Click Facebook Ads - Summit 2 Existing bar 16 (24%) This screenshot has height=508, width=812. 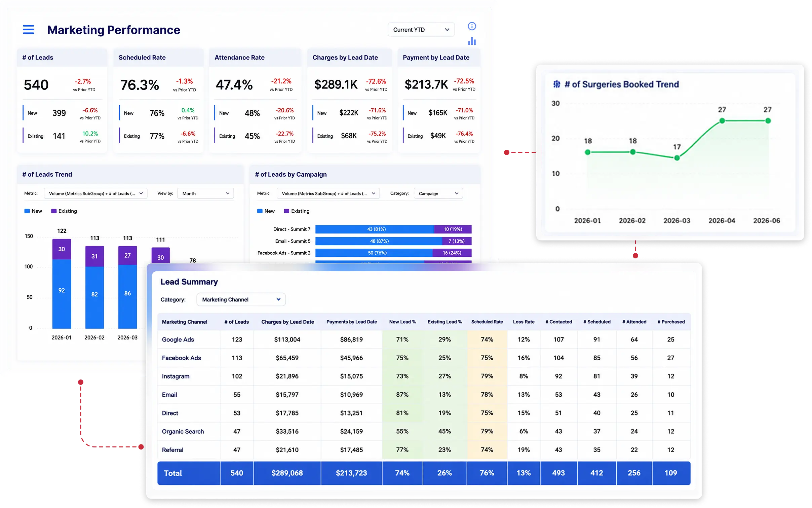coord(452,253)
